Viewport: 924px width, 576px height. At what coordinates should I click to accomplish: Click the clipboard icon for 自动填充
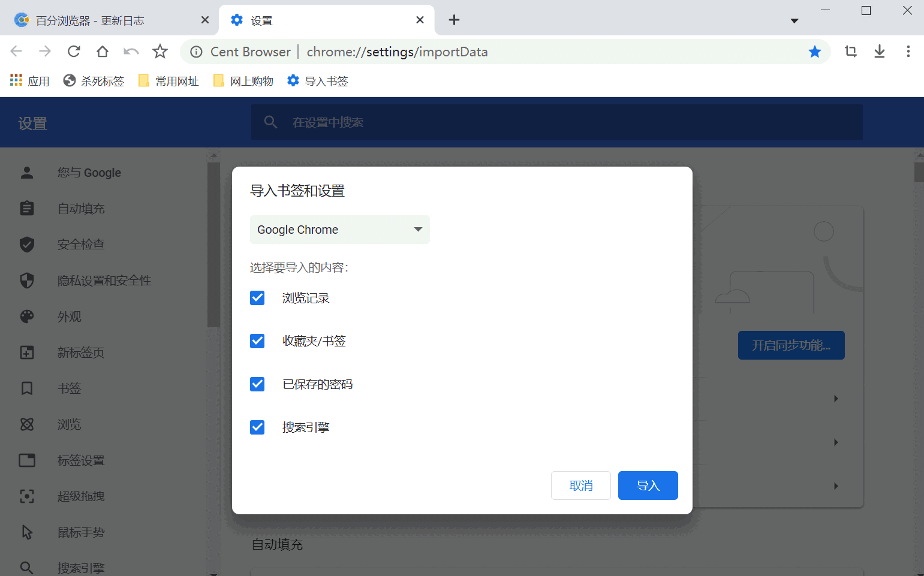pyautogui.click(x=27, y=209)
